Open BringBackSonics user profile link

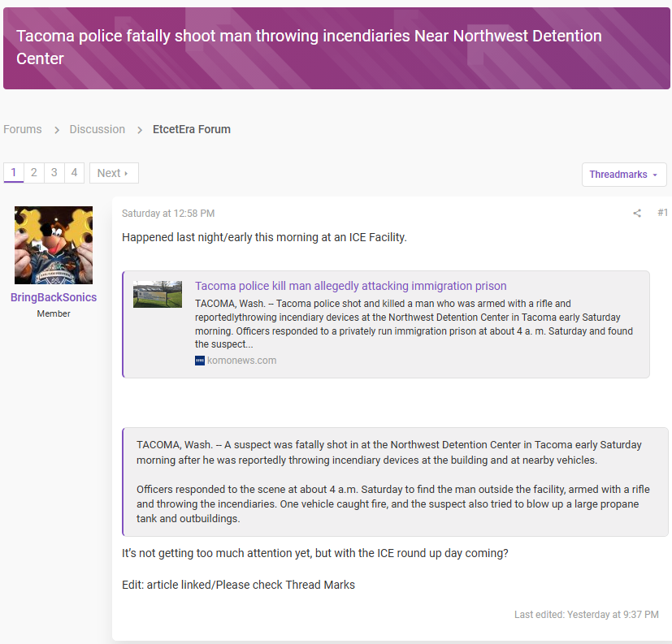(x=54, y=297)
